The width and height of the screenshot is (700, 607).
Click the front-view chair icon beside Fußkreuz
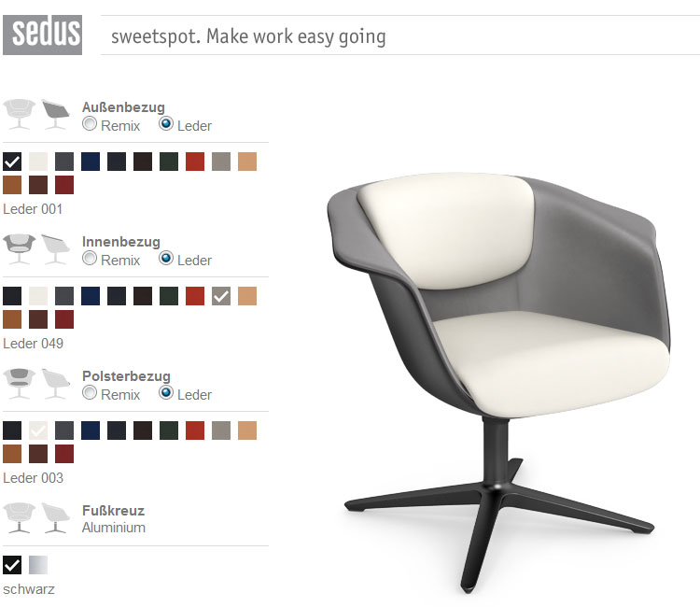[20, 517]
